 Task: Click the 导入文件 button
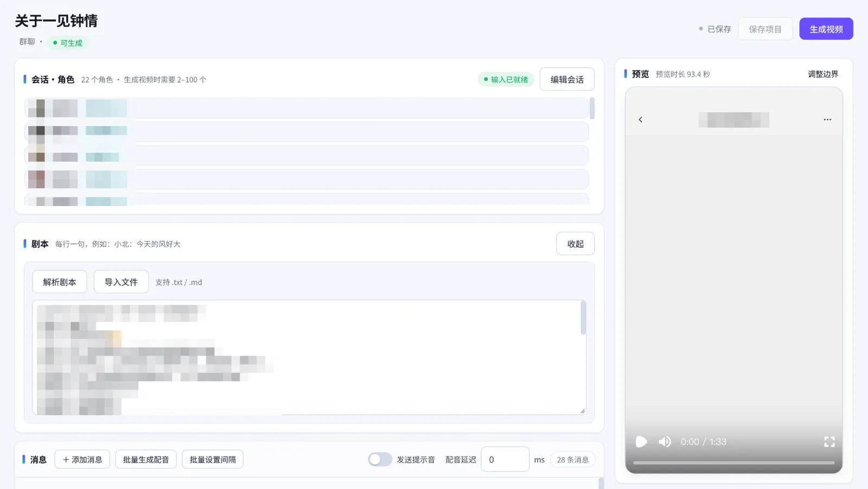click(x=121, y=282)
